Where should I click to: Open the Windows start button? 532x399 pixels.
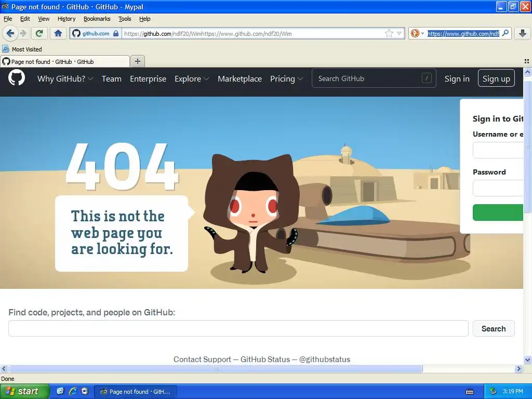click(x=24, y=391)
